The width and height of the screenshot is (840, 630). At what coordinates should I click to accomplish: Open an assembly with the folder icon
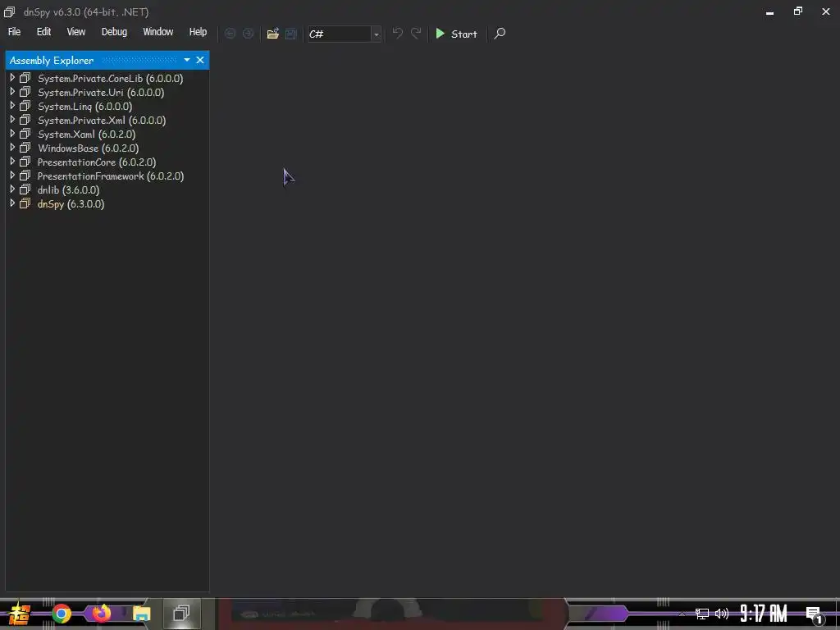click(x=272, y=34)
